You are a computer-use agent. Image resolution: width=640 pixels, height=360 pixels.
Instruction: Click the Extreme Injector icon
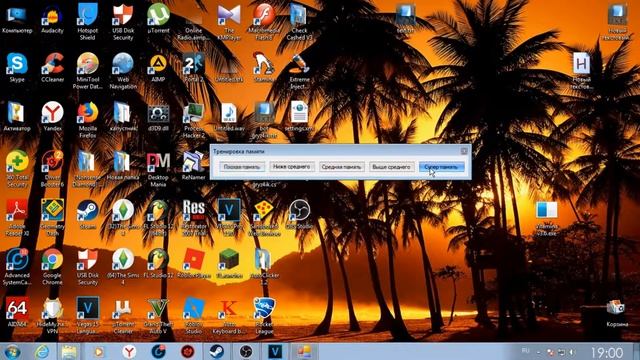pyautogui.click(x=299, y=71)
